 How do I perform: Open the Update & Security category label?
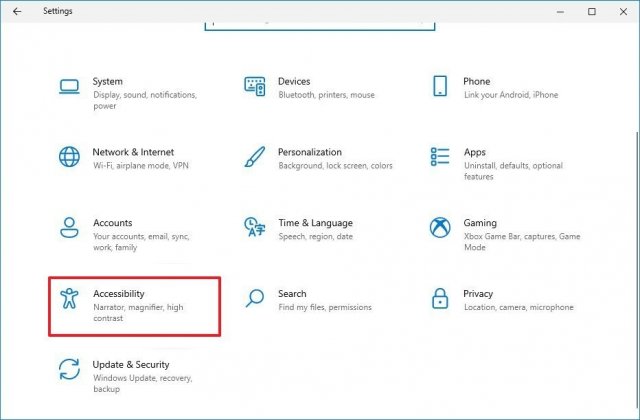[x=131, y=364]
